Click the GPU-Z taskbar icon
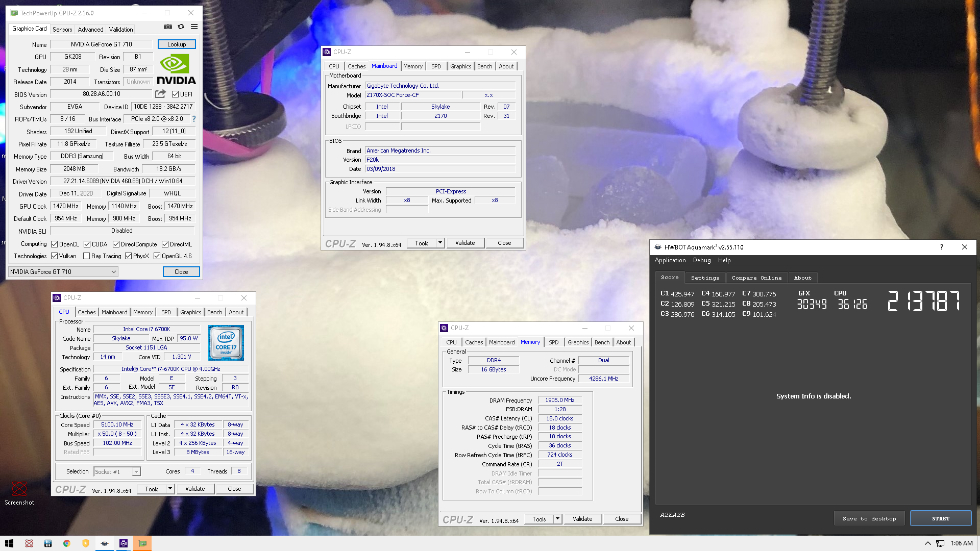This screenshot has width=980, height=551. tap(142, 543)
